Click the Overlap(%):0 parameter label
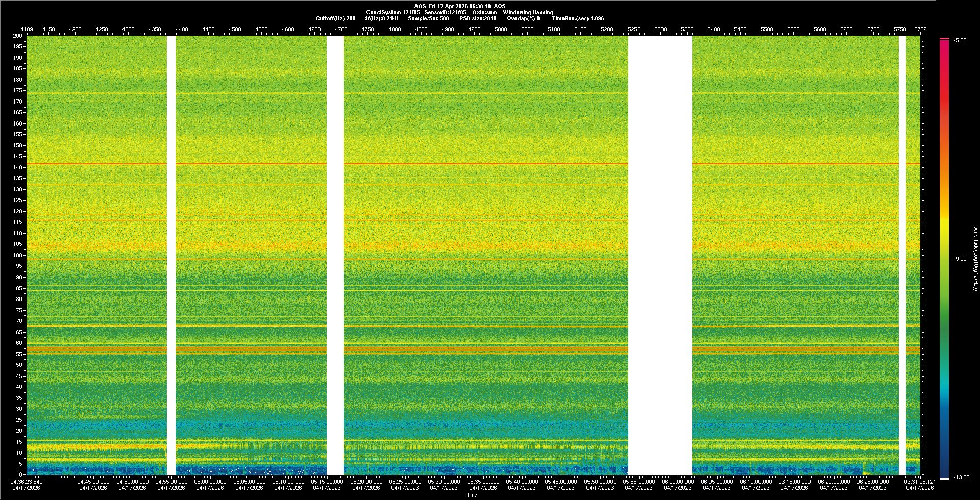Viewport: 980px width, 500px height. click(523, 18)
